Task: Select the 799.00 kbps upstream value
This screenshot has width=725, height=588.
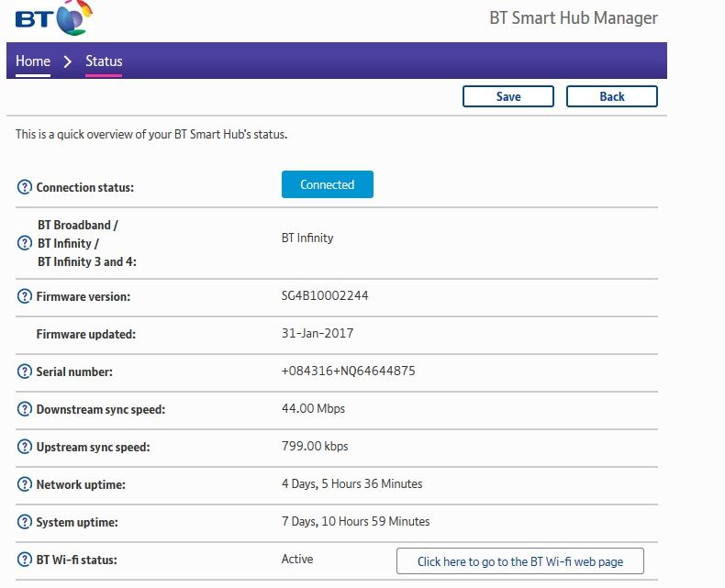Action: pos(315,446)
